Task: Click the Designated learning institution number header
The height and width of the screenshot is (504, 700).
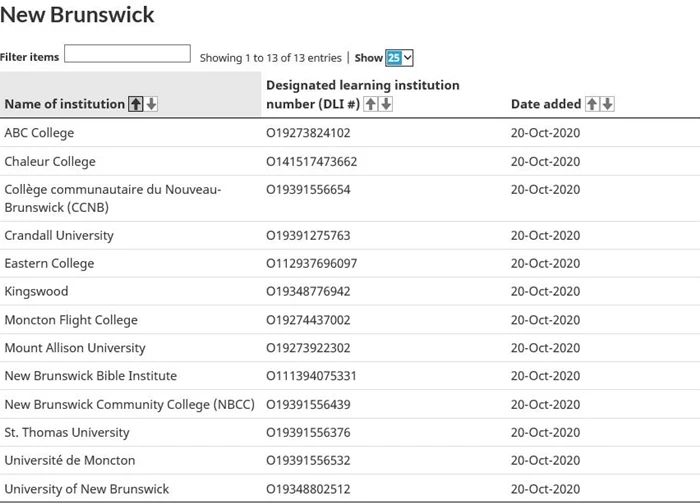Action: (362, 94)
